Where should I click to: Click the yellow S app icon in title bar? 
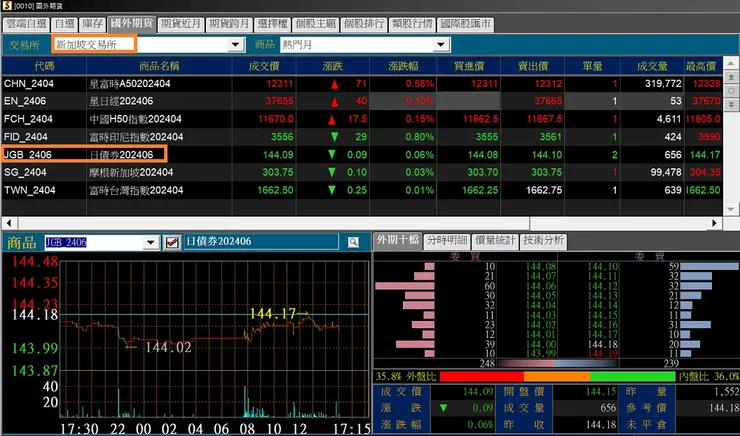point(7,6)
